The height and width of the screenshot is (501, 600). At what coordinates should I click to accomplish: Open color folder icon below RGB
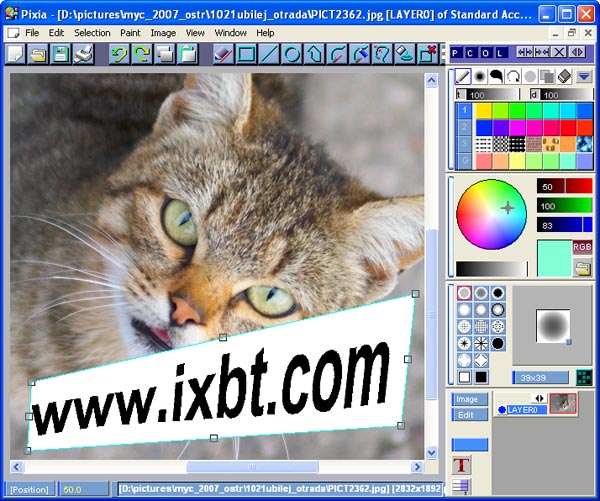pyautogui.click(x=582, y=267)
